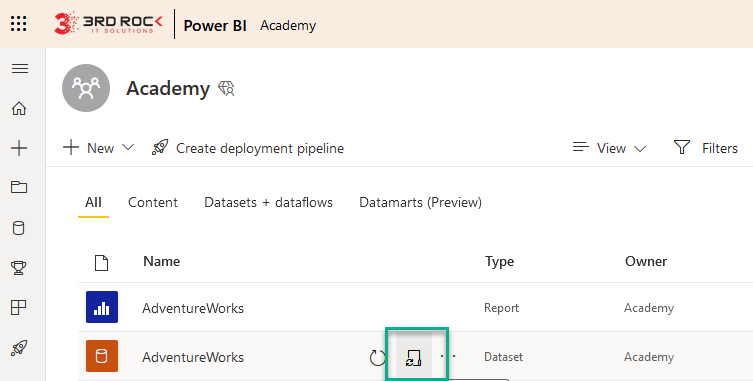This screenshot has height=381, width=753.
Task: Switch to the Content tab
Action: click(x=153, y=202)
